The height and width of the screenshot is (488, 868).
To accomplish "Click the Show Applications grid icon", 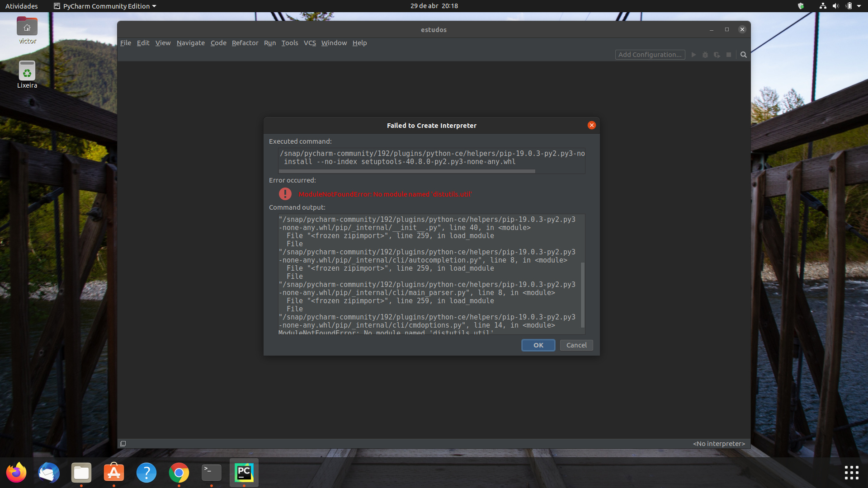I will coord(851,473).
